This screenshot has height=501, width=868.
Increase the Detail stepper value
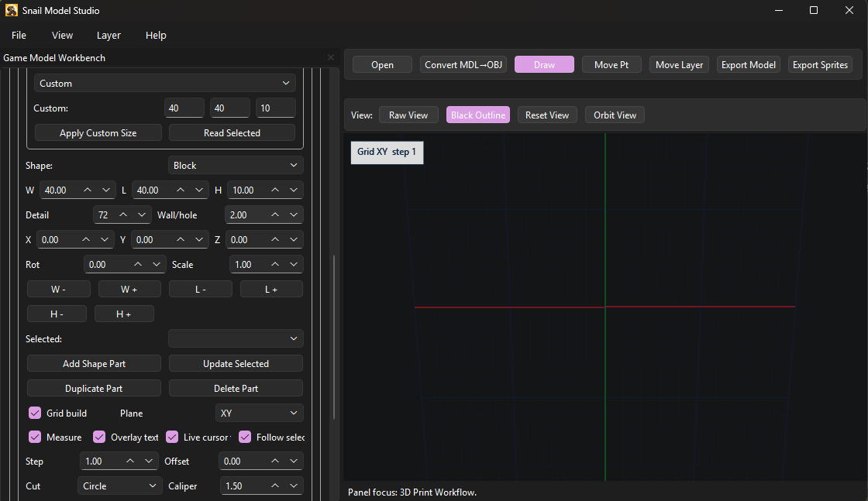[x=123, y=215]
